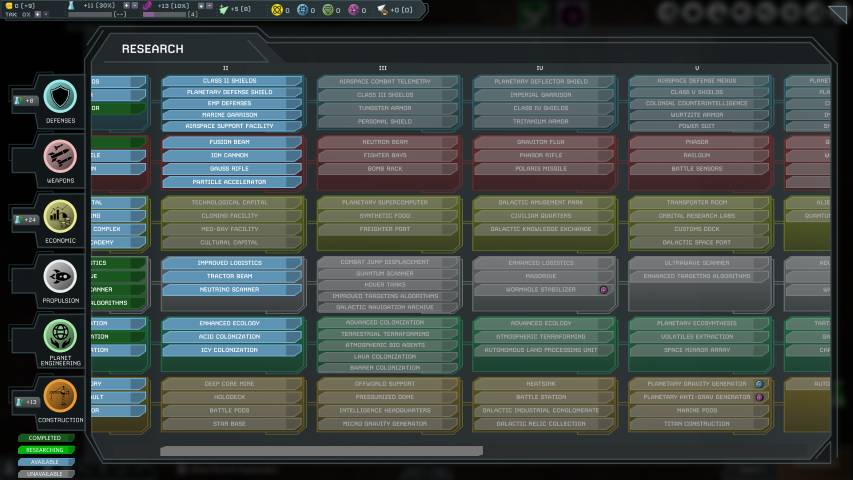The image size is (853, 480).
Task: Click the Economic research category icon
Action: [x=60, y=216]
